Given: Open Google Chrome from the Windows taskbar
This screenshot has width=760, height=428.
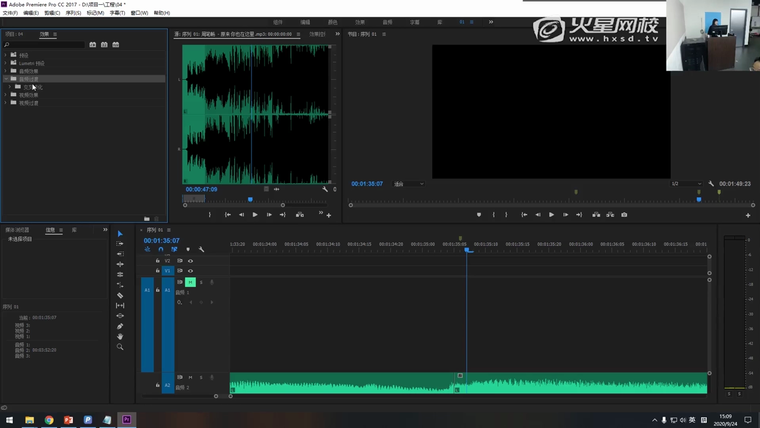Looking at the screenshot, I should pyautogui.click(x=49, y=420).
